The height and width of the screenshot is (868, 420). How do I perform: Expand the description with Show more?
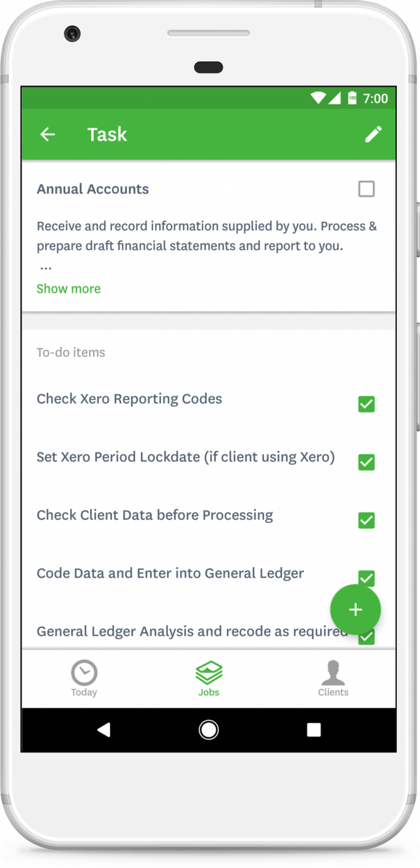(68, 288)
